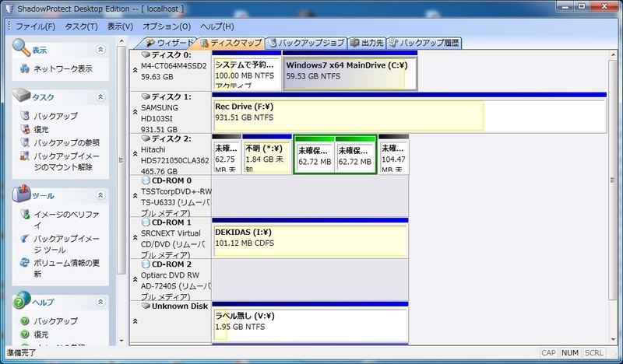The image size is (623, 364).
Task: Open バックアップイメージのマウント解除 link
Action: pyautogui.click(x=66, y=162)
